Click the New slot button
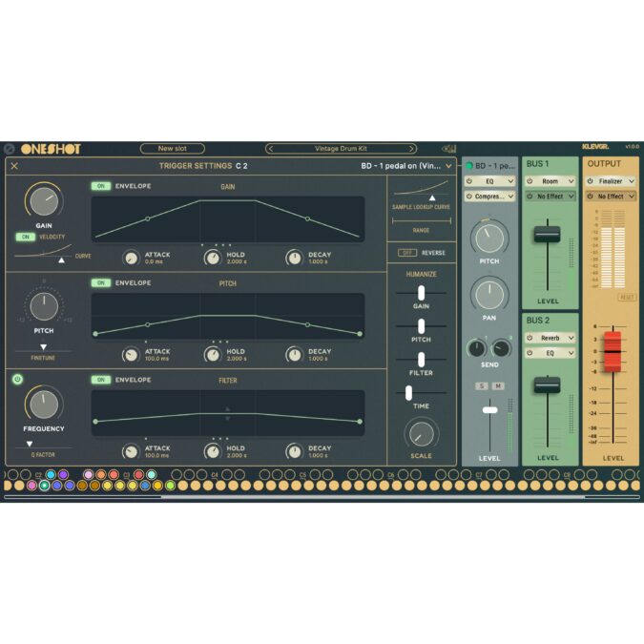The image size is (644, 644). (x=173, y=149)
